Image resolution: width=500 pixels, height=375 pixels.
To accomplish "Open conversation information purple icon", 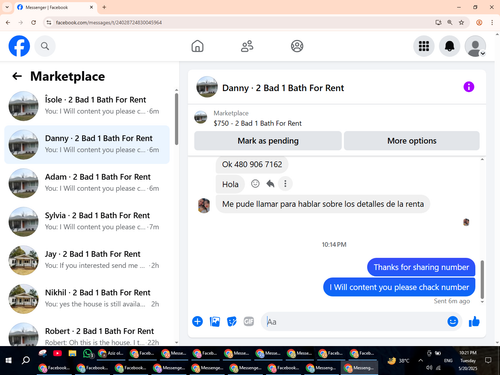I will pos(469,87).
